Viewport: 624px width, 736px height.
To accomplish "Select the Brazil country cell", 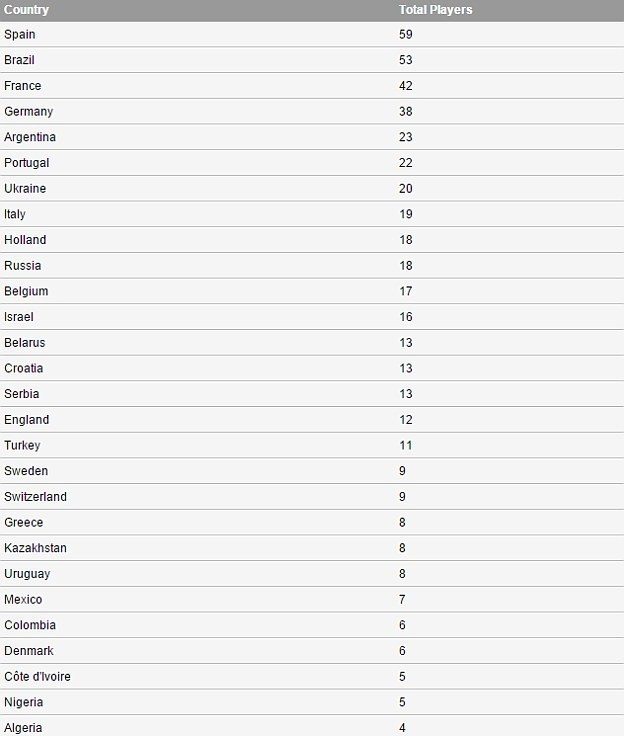I will click(20, 60).
